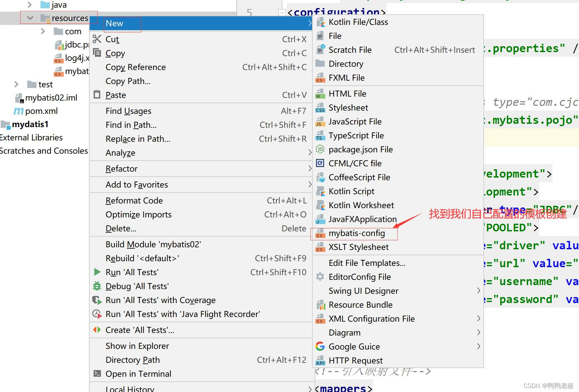Choose Reformat Code from the menu
Image resolution: width=579 pixels, height=392 pixels.
pos(134,200)
